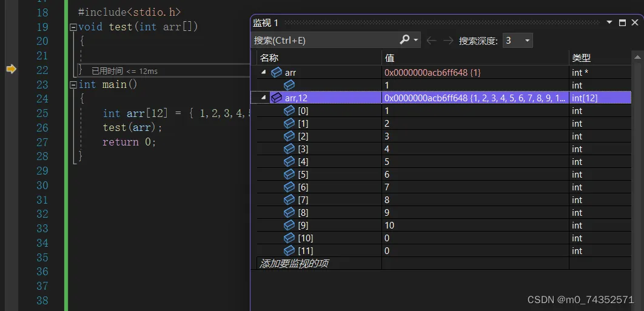644x311 pixels.
Task: Click the test(arr); call in the code
Action: [x=133, y=127]
